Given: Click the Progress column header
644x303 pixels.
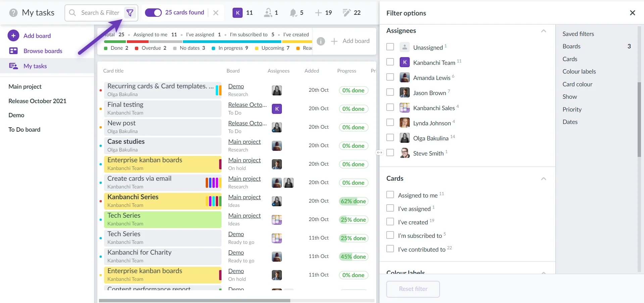Looking at the screenshot, I should pyautogui.click(x=347, y=71).
